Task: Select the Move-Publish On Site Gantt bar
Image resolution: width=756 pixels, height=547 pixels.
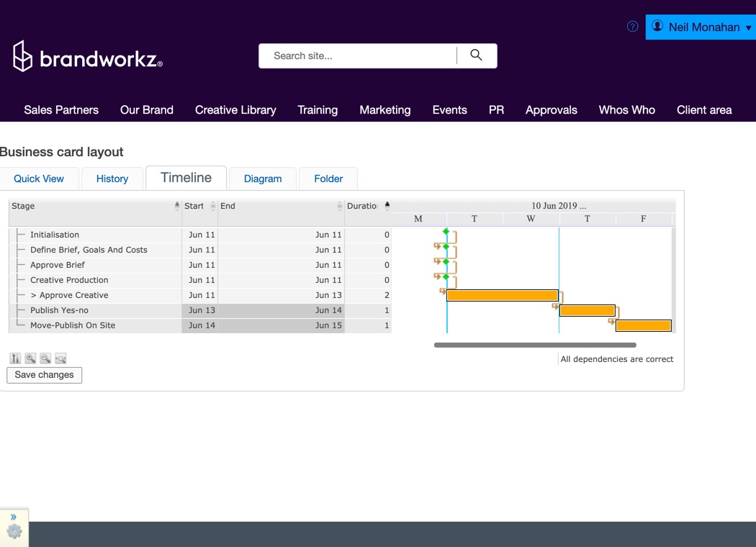Action: point(644,325)
